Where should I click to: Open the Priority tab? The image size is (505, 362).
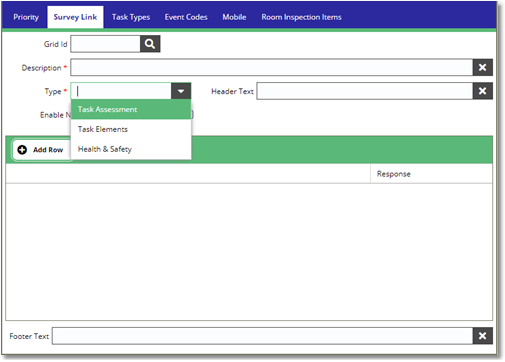pos(26,17)
